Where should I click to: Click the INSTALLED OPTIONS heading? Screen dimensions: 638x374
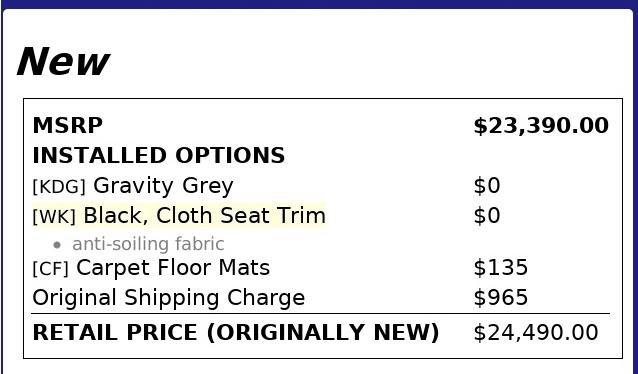[x=159, y=155]
